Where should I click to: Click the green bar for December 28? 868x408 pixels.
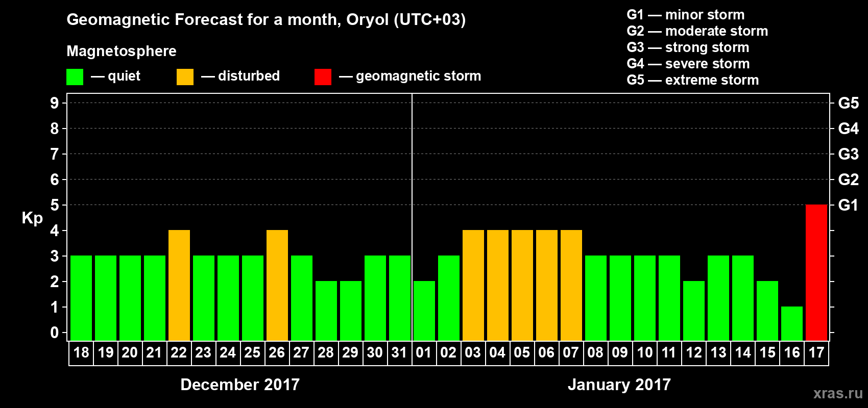pyautogui.click(x=326, y=311)
